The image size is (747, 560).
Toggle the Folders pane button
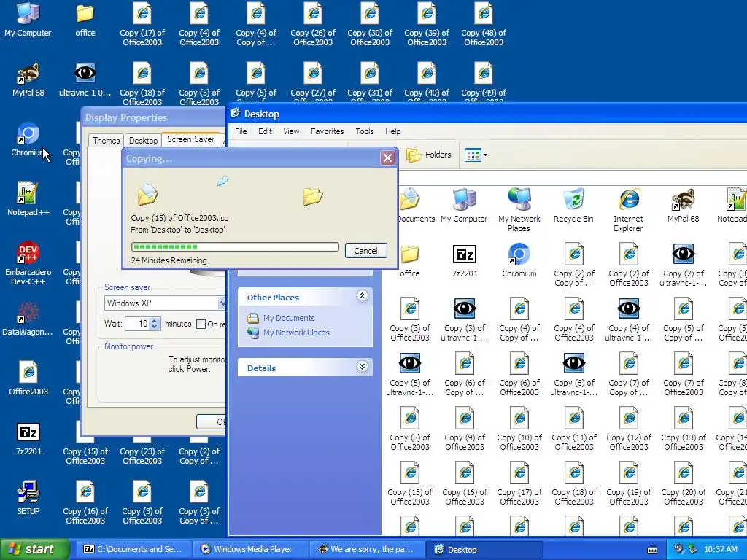click(x=428, y=155)
